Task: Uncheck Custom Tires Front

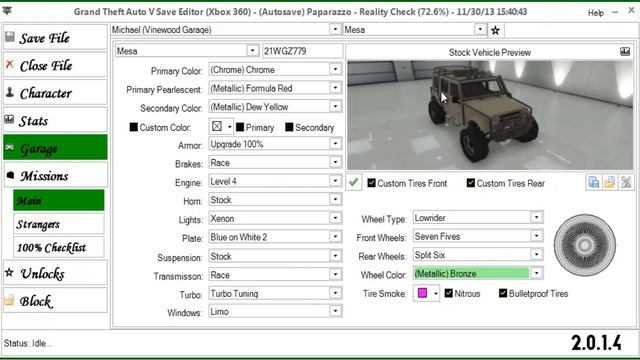Action: (371, 183)
